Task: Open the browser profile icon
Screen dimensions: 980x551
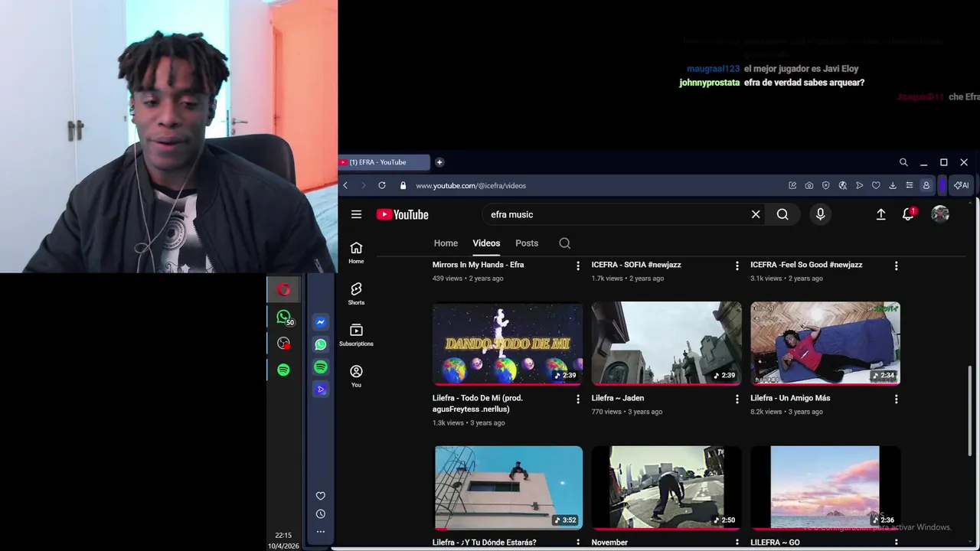Action: click(x=926, y=185)
